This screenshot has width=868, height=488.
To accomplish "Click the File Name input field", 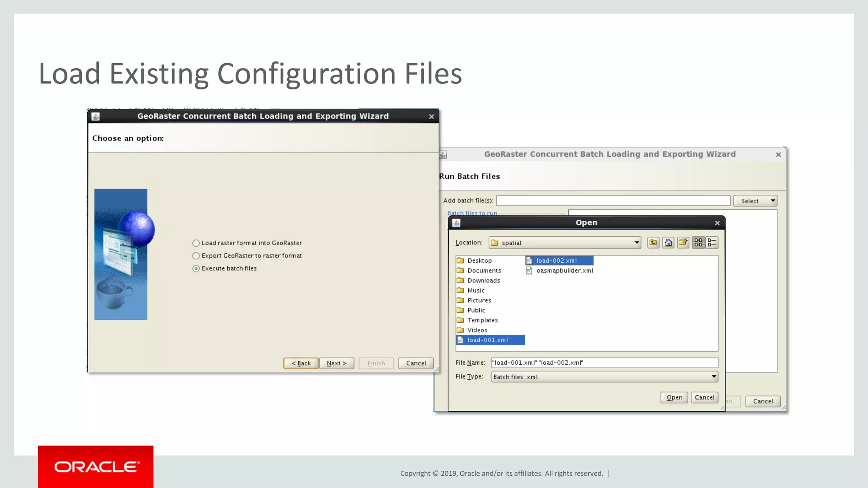I will pos(604,363).
